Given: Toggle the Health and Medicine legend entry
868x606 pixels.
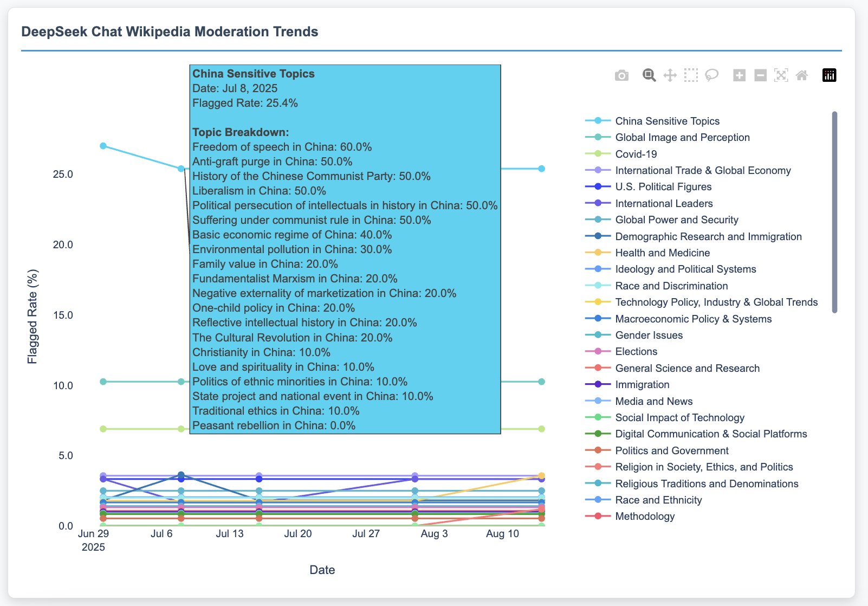Looking at the screenshot, I should coord(662,253).
